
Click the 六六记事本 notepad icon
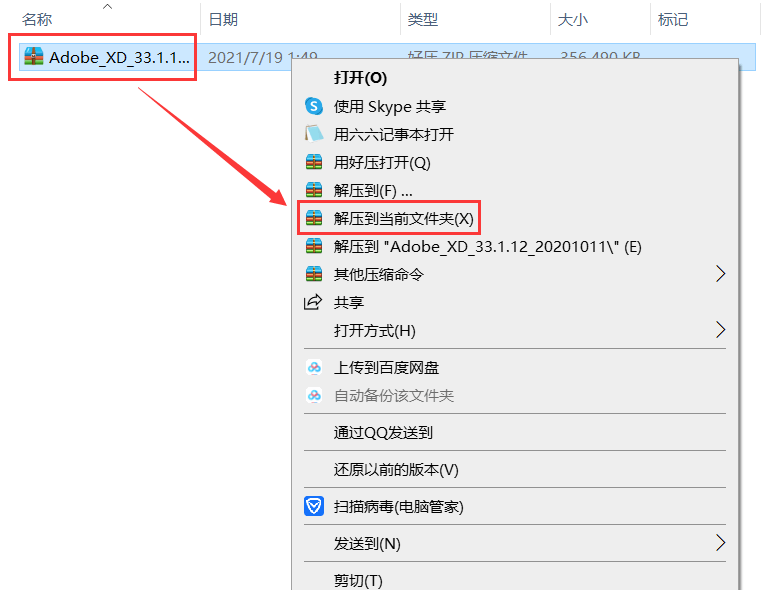click(313, 134)
